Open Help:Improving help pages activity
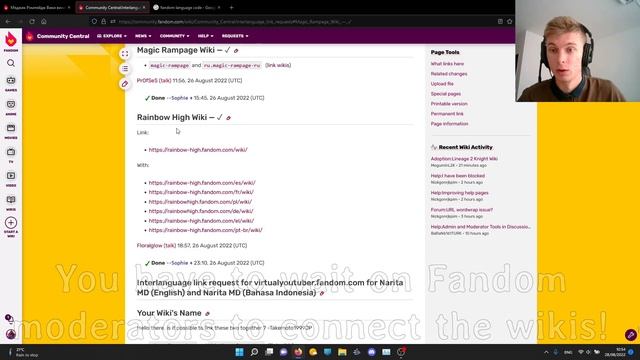The height and width of the screenshot is (360, 640). [459, 193]
